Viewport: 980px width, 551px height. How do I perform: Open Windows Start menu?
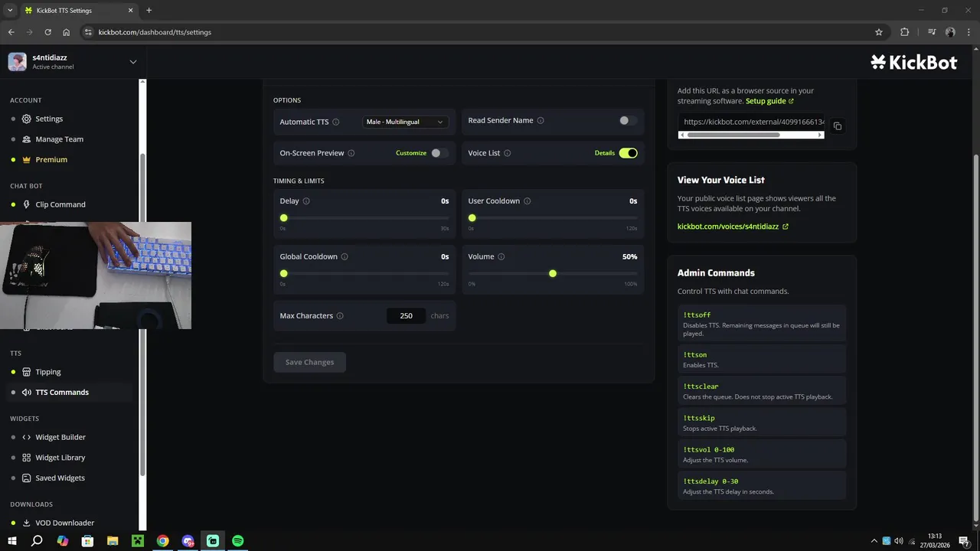pyautogui.click(x=12, y=540)
